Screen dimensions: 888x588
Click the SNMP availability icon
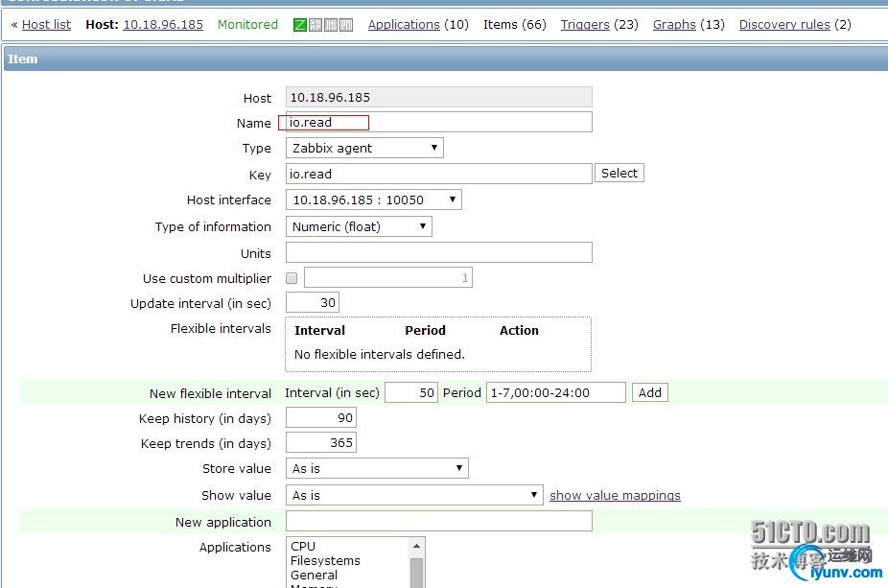click(315, 25)
